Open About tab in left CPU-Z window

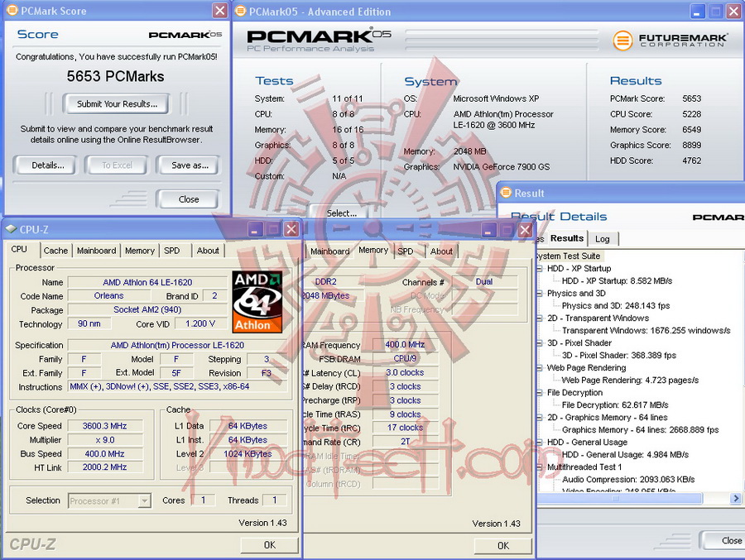(x=208, y=251)
